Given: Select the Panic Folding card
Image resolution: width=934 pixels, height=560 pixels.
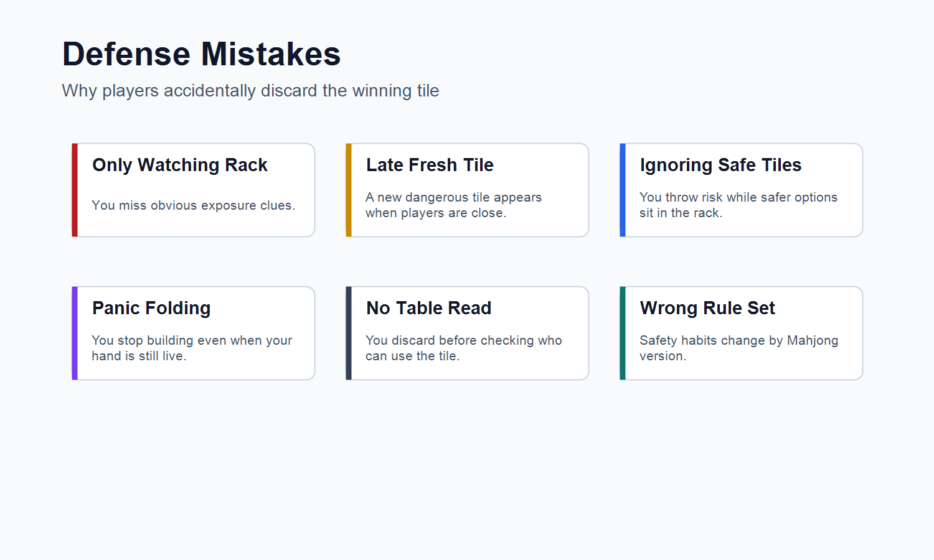Looking at the screenshot, I should pyautogui.click(x=194, y=333).
